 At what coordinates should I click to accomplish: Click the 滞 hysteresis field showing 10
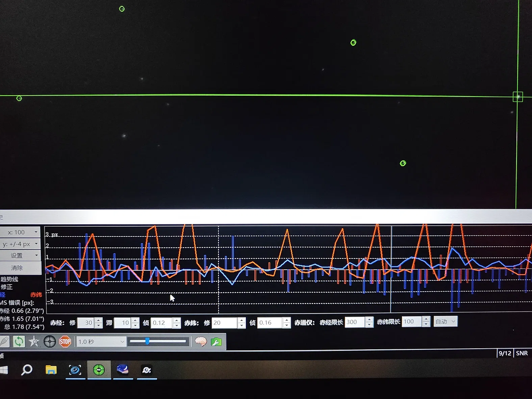pos(123,323)
